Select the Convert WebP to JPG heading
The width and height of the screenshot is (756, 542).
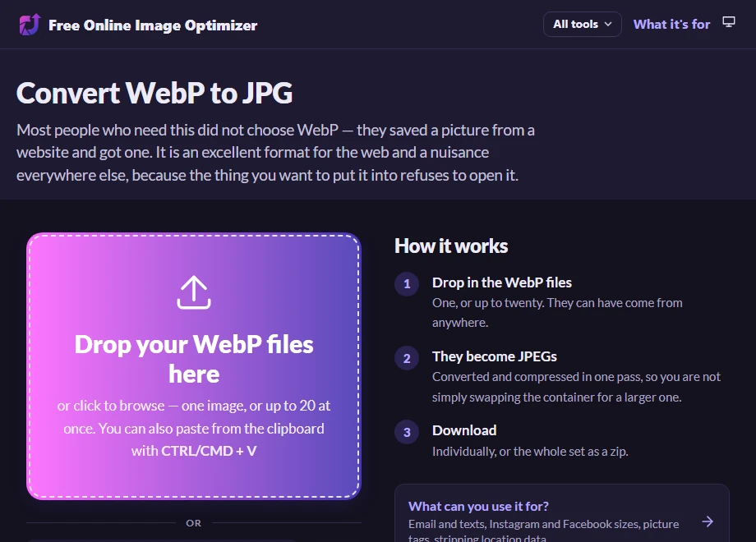tap(154, 93)
